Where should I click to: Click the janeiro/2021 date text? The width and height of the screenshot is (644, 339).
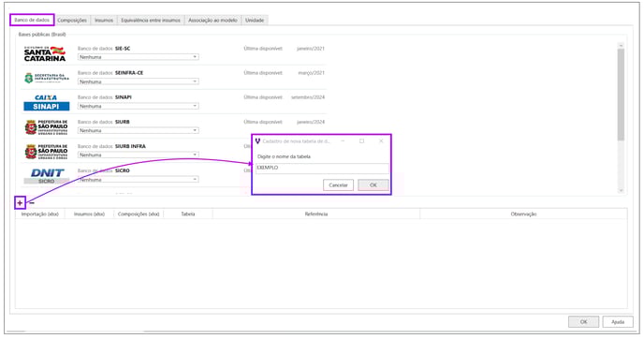coord(311,49)
